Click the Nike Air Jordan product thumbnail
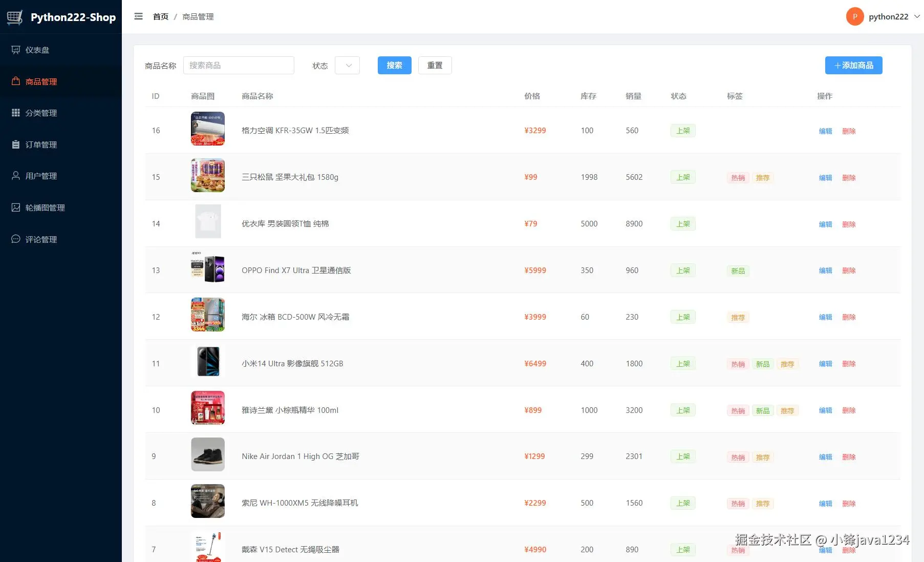The height and width of the screenshot is (562, 924). point(208,454)
